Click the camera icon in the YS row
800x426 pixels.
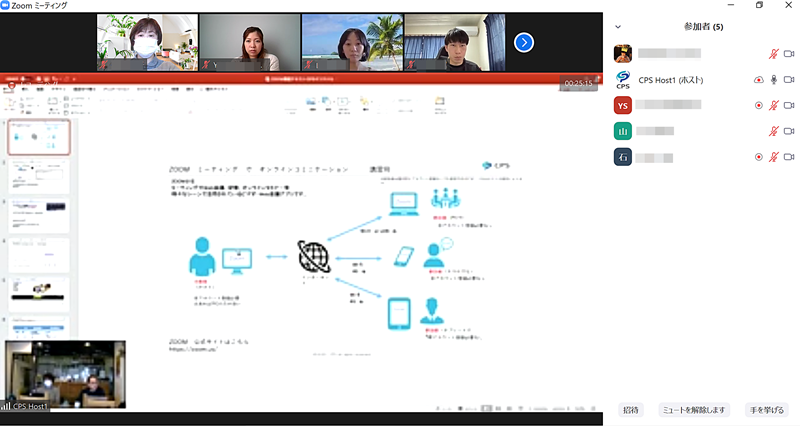tap(789, 105)
